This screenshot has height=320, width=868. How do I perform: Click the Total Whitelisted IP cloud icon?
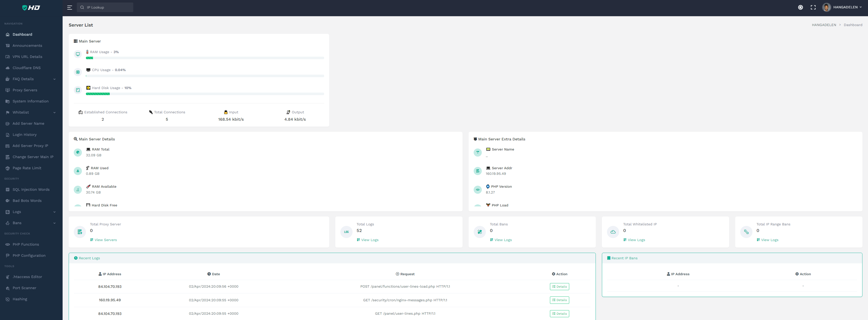coord(613,232)
